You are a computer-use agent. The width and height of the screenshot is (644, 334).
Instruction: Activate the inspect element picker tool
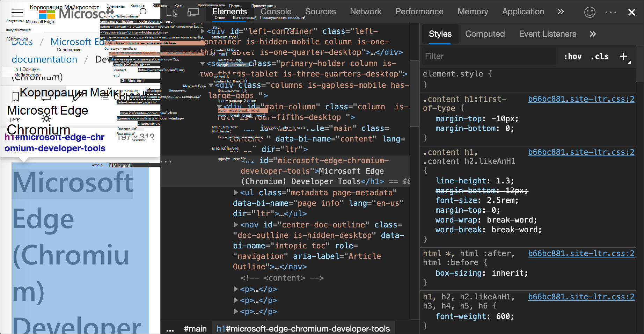click(172, 12)
